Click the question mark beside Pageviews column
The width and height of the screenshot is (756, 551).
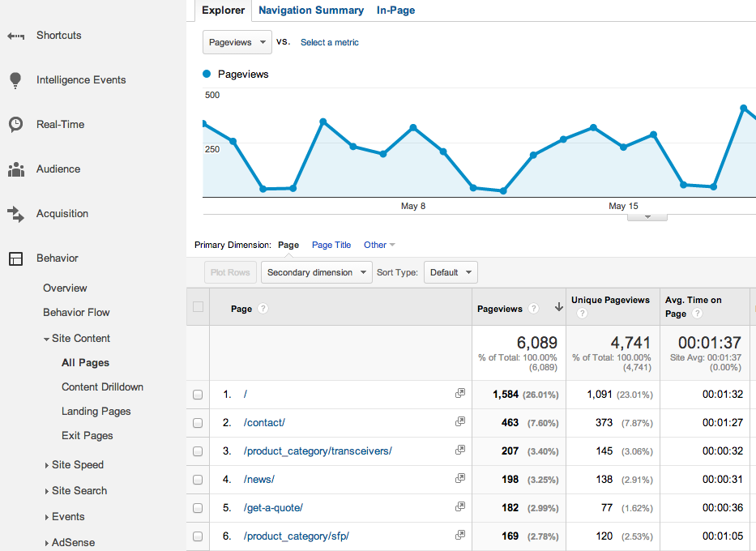click(533, 308)
